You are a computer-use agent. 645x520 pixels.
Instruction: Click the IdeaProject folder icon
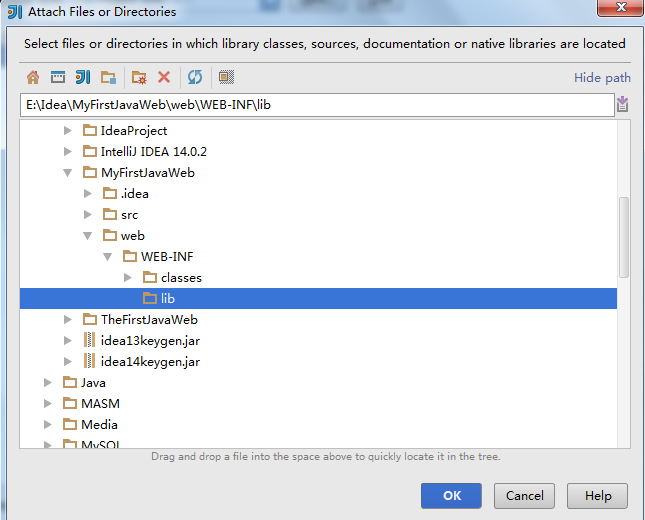[90, 130]
